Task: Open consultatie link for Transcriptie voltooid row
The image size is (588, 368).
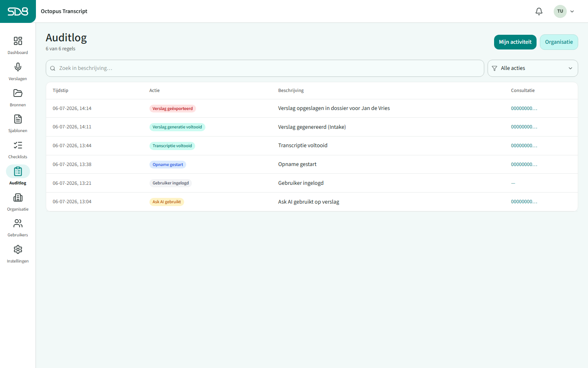Action: click(x=524, y=146)
